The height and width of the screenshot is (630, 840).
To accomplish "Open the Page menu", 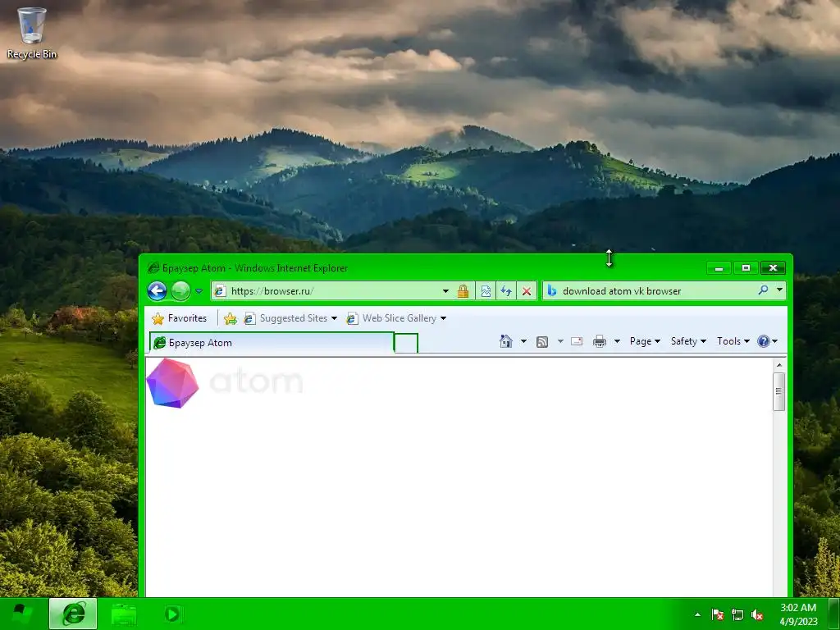I will coord(645,341).
